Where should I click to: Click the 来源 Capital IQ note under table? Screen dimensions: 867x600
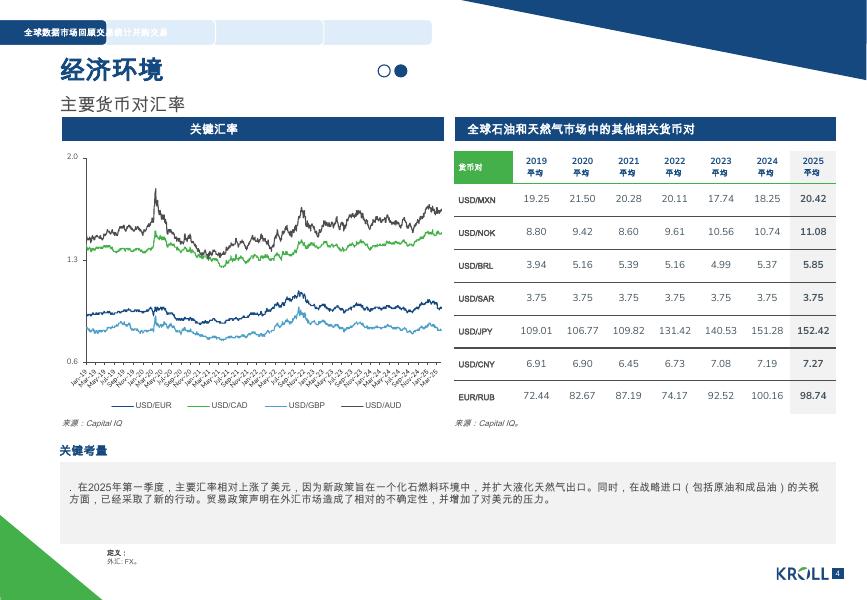pyautogui.click(x=487, y=423)
